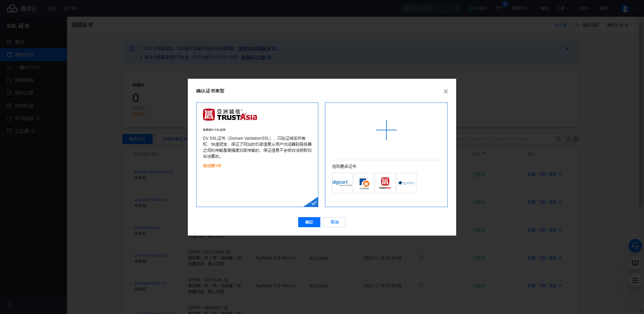Expand 更多 for qrcode.yoovcloud.xyz row
Image resolution: width=644 pixels, height=314 pixels.
[x=555, y=175]
